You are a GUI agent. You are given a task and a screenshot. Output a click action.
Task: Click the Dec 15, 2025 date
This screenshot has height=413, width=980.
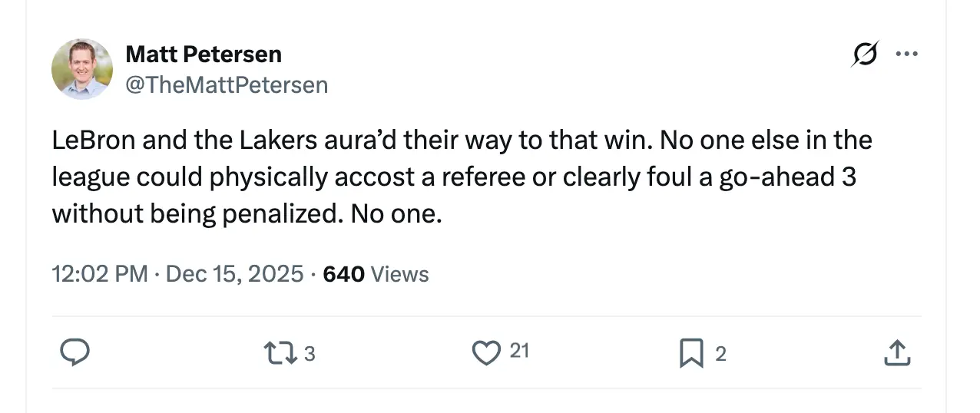click(234, 274)
